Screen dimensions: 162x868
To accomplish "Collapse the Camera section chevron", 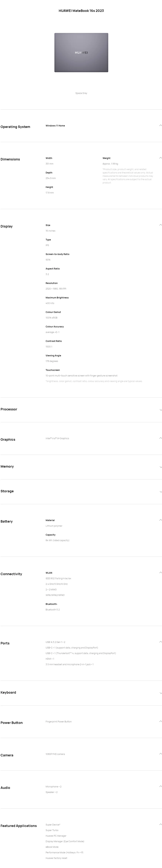I will point(160,754).
